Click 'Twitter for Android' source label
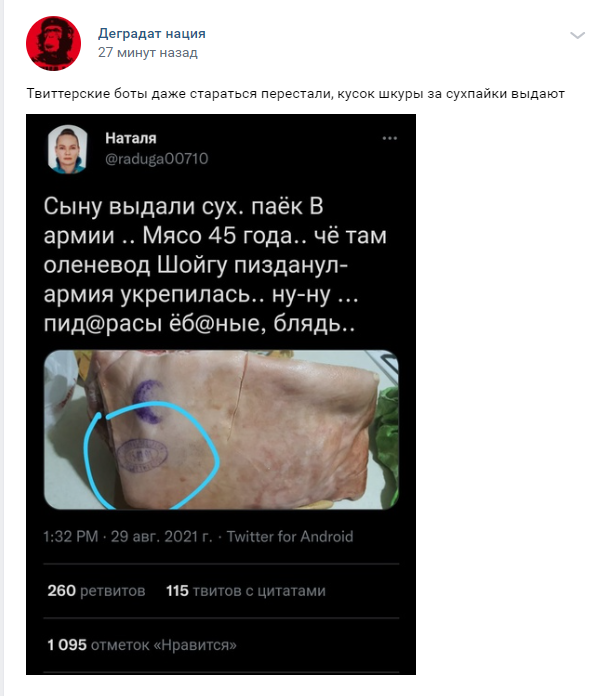The height and width of the screenshot is (696, 607). point(290,537)
